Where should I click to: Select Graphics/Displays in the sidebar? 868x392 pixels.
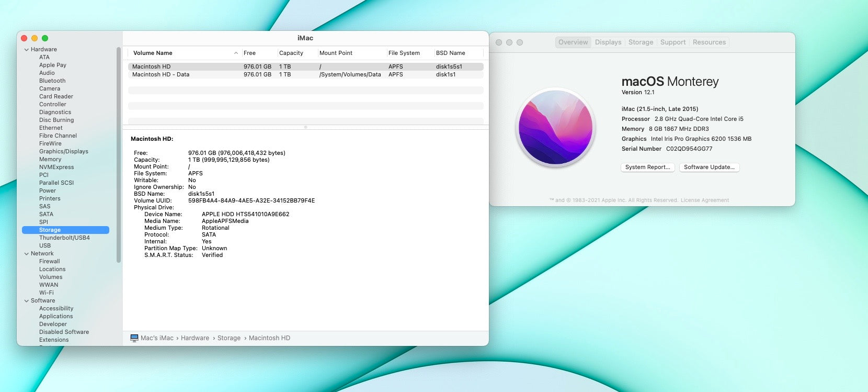pyautogui.click(x=64, y=152)
